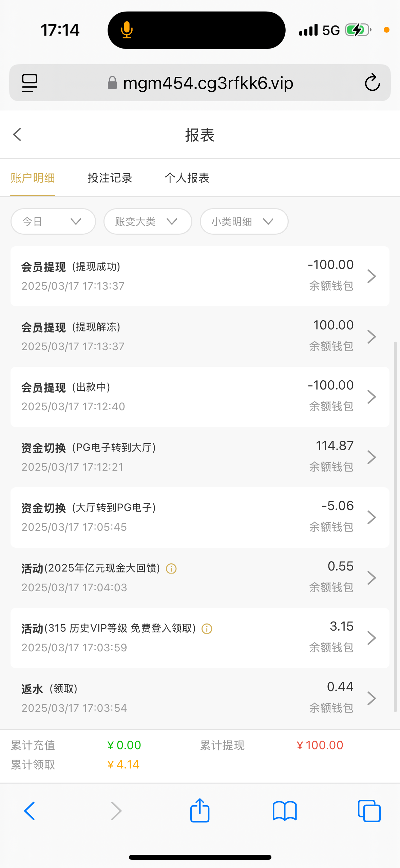Image resolution: width=400 pixels, height=868 pixels.
Task: Tap the address bar URL mgm454.cg3rfkk6.vip
Action: click(208, 83)
